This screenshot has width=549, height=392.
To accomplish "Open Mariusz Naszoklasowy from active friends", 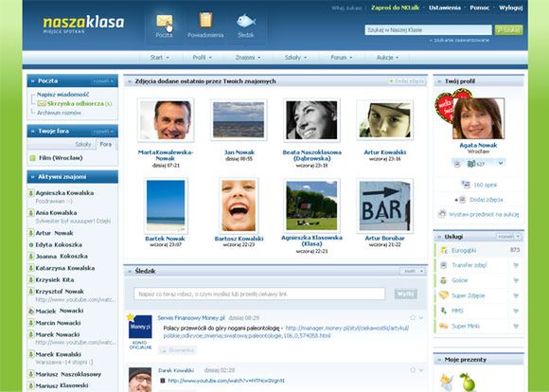I will coord(68,374).
